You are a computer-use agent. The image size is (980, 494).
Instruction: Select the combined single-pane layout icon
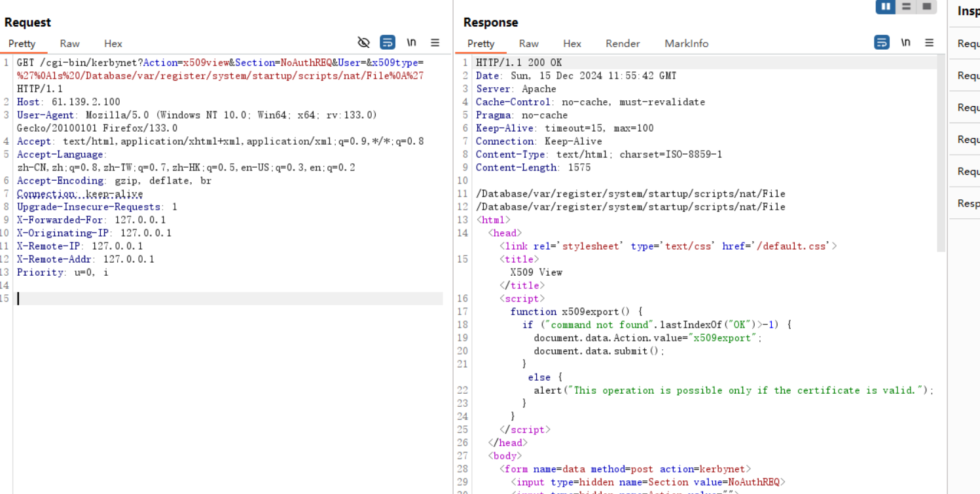926,7
